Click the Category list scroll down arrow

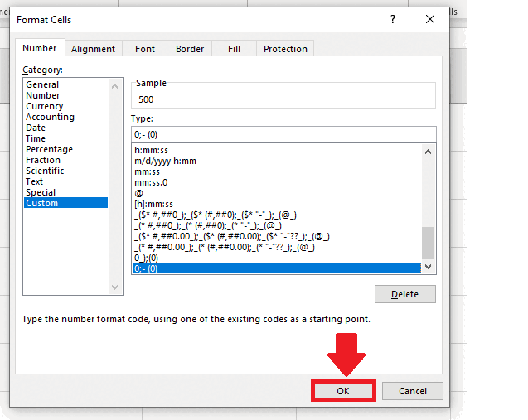click(x=115, y=287)
